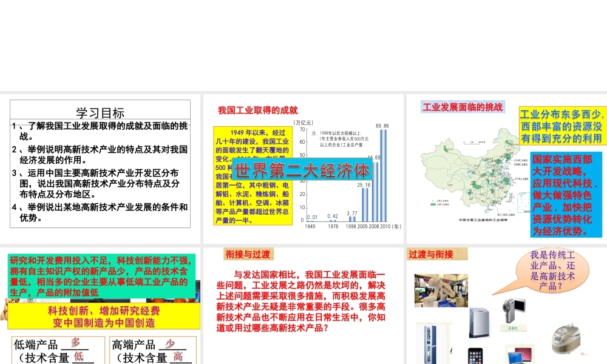Viewport: 607px width, 364px height.
Task: Click the washing machine product image
Action: click(x=479, y=322)
